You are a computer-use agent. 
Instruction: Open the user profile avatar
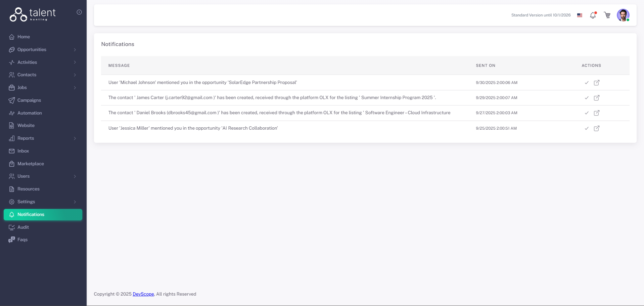[x=623, y=15]
